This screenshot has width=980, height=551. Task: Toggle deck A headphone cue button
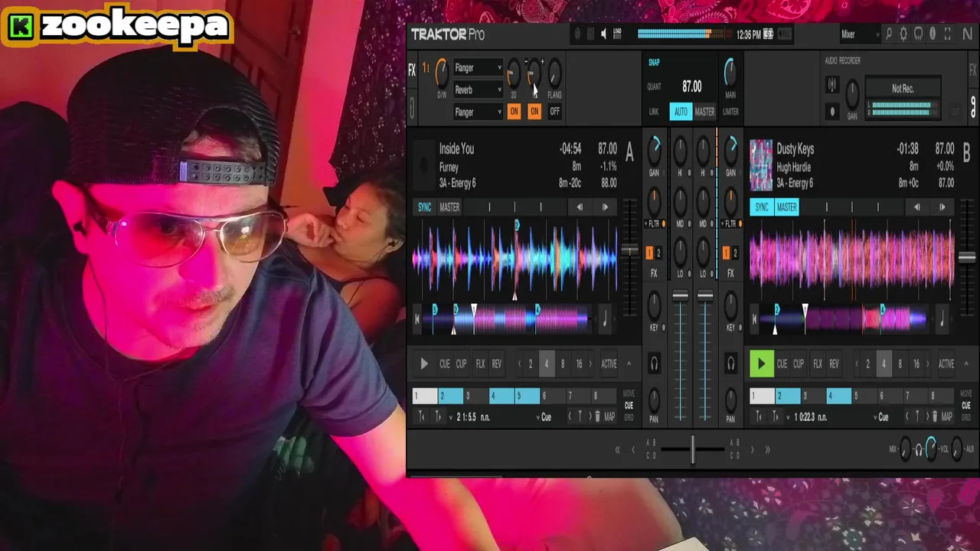pyautogui.click(x=654, y=364)
